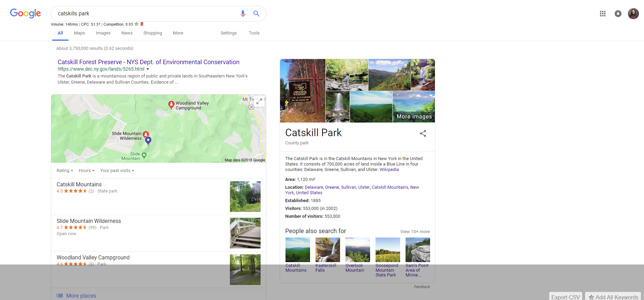Submit search with the magnifier icon
The image size is (644, 300).
coord(256,14)
